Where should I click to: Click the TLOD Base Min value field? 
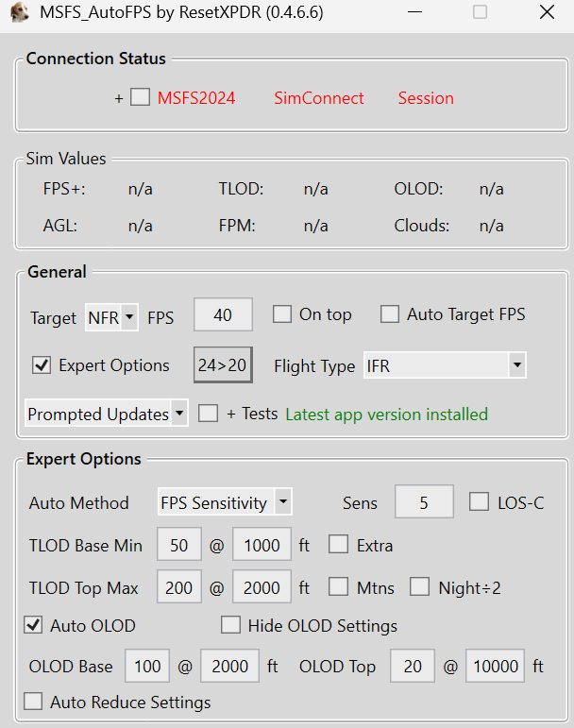click(178, 545)
